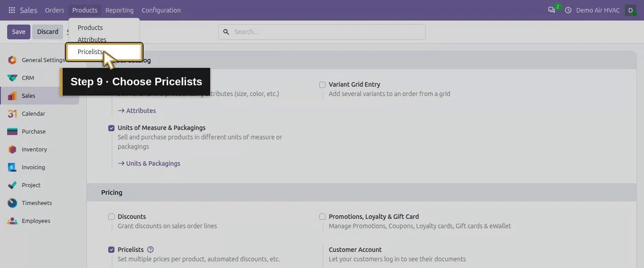This screenshot has width=644, height=268.
Task: Click the Invoicing sidebar icon
Action: pos(13,167)
